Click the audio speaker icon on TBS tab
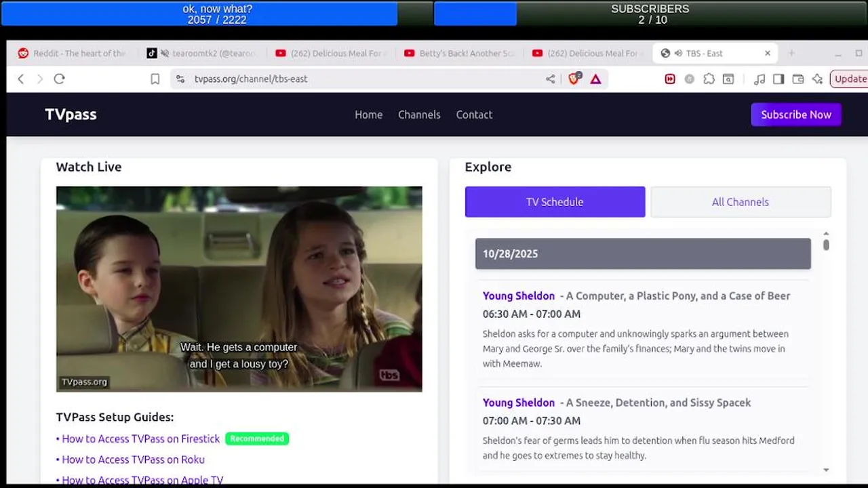 [x=678, y=54]
